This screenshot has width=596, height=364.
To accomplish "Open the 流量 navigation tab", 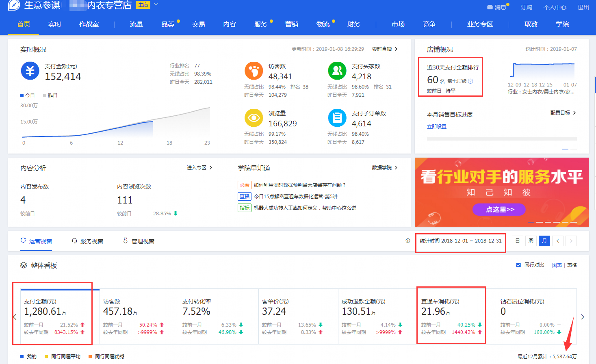I will click(x=137, y=24).
